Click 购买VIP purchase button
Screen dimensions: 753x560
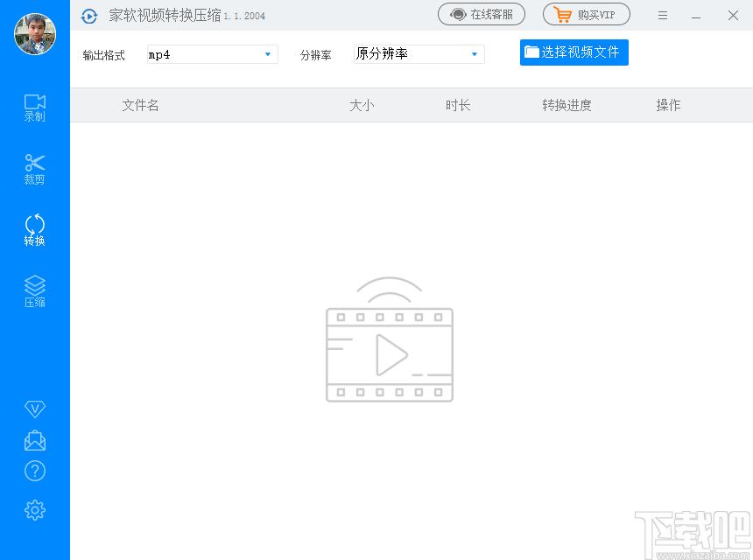(586, 14)
